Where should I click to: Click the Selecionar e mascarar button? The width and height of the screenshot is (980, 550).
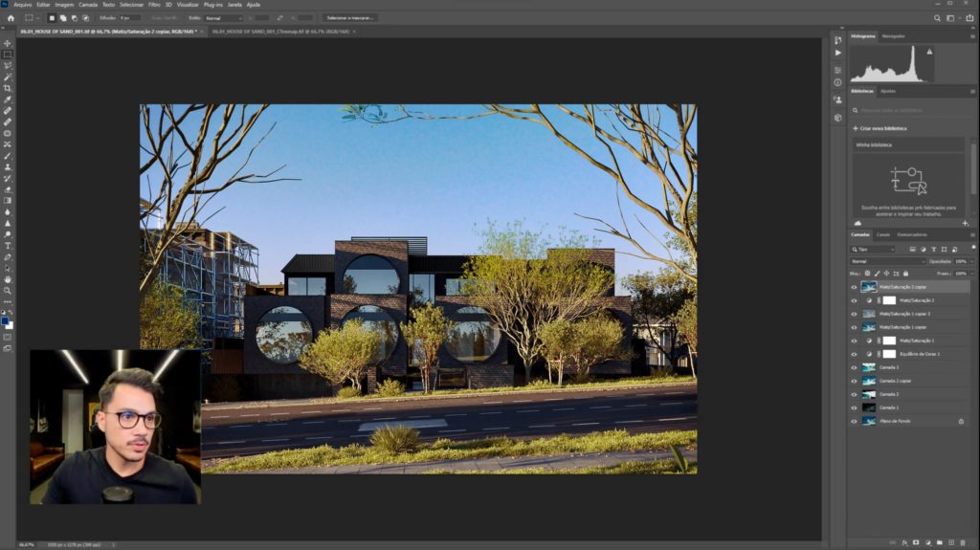(351, 17)
